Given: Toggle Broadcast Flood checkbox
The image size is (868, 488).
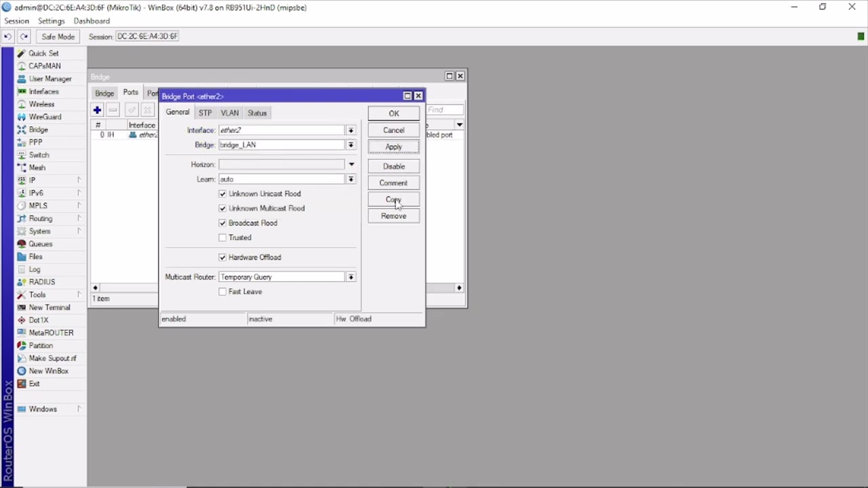Looking at the screenshot, I should pos(222,223).
